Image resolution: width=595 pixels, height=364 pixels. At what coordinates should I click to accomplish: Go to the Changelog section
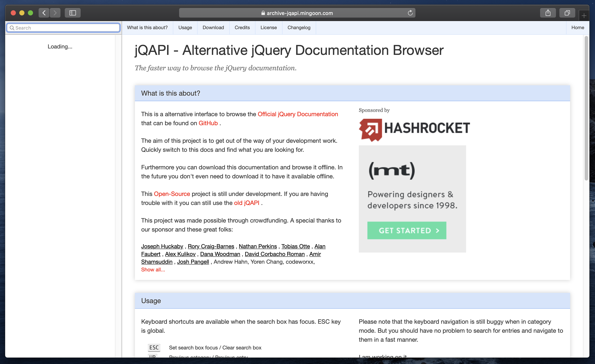click(x=299, y=27)
